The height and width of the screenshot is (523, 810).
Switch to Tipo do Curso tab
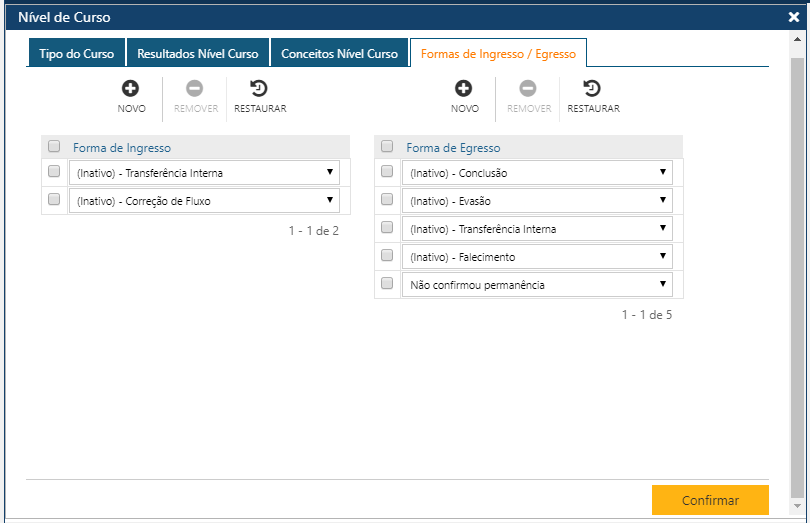(x=77, y=54)
